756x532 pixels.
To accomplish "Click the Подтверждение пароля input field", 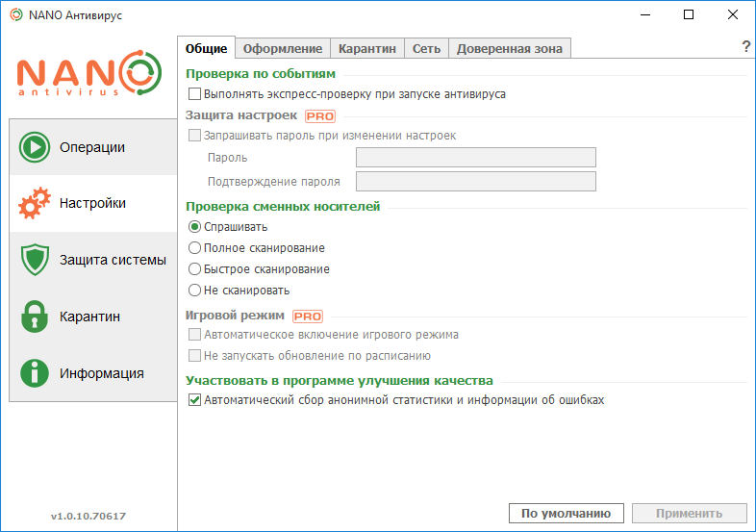I will pos(476,182).
